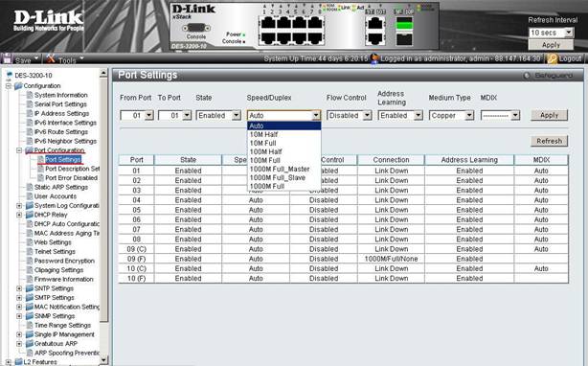588x366 pixels.
Task: Open Password Encryption page
Action: (64, 261)
